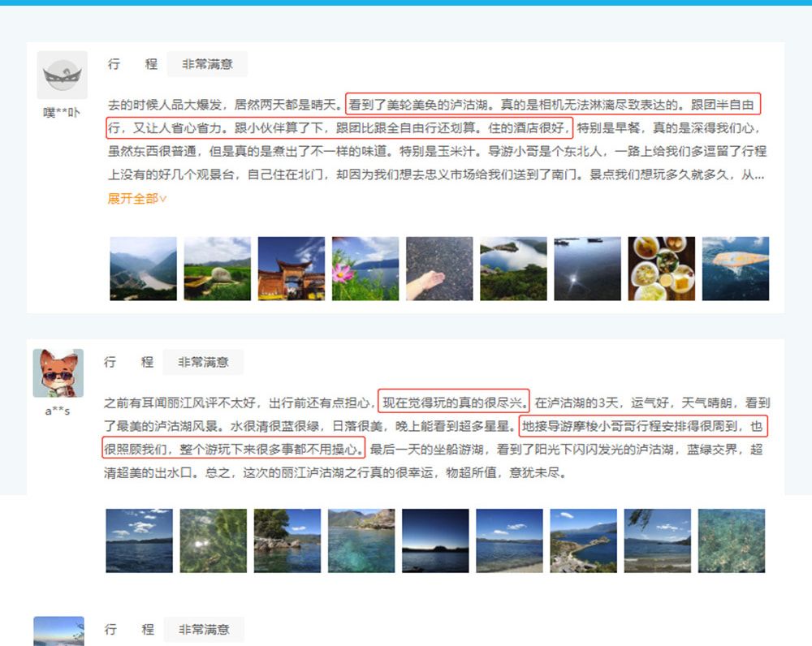Open third reviewer's landscape avatar

58,631
